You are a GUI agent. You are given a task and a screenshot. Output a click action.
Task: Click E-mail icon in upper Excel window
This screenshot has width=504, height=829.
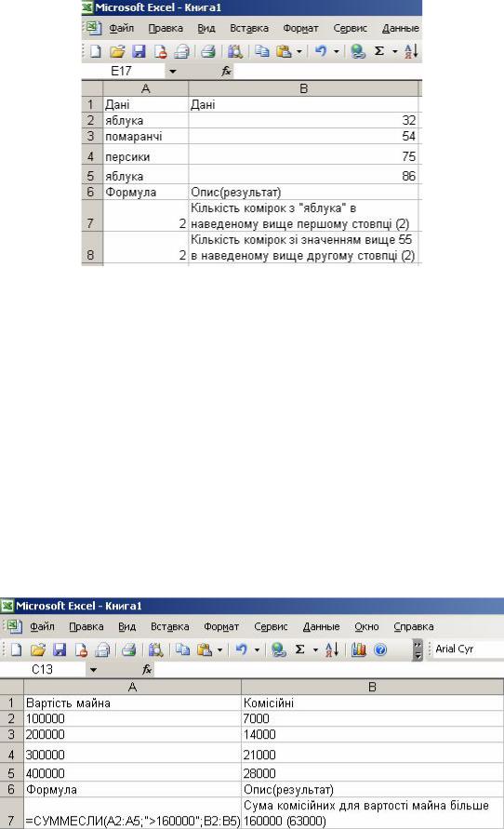(181, 51)
